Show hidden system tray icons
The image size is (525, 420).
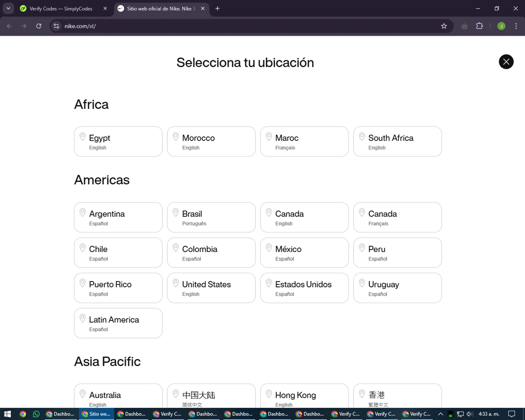[441, 414]
